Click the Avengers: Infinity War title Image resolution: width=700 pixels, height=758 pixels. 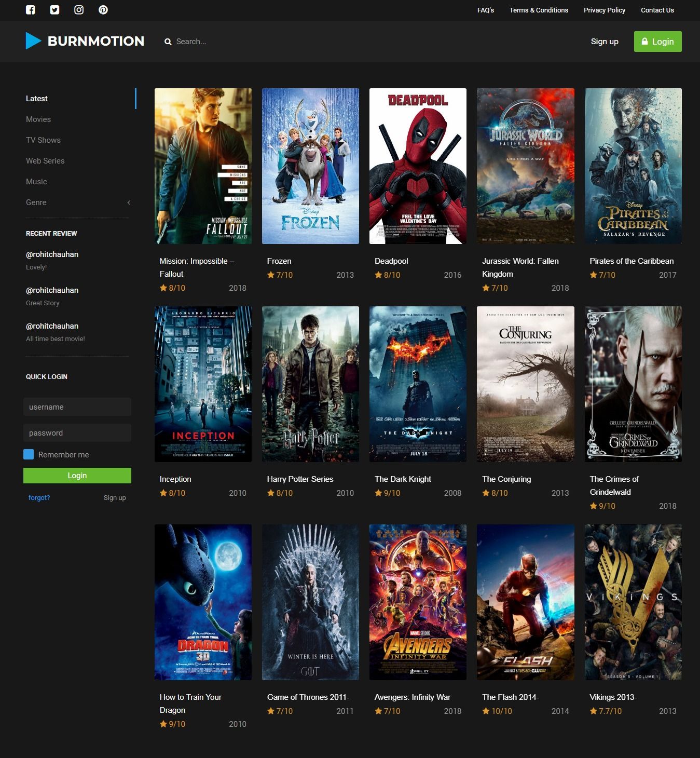pos(413,697)
